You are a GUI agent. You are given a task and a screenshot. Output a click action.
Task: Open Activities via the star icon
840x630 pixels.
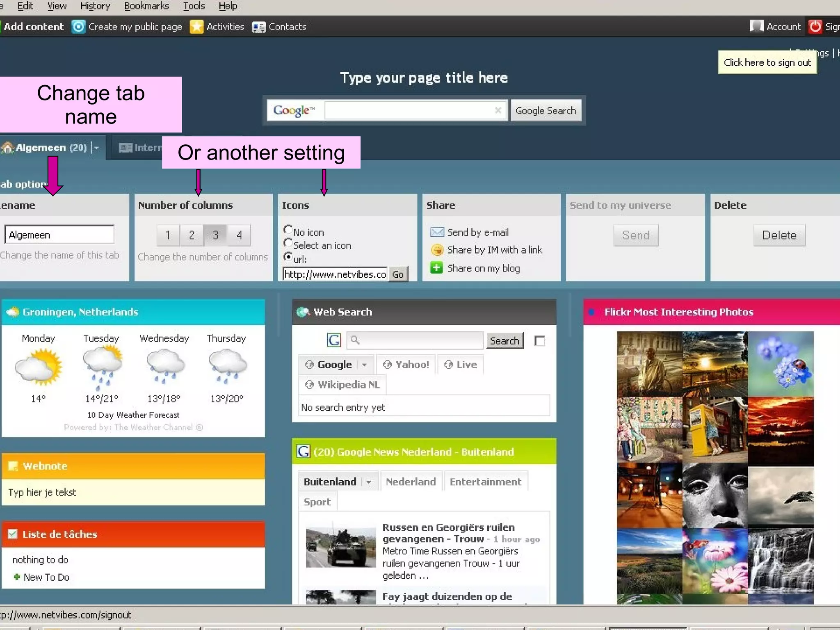196,27
